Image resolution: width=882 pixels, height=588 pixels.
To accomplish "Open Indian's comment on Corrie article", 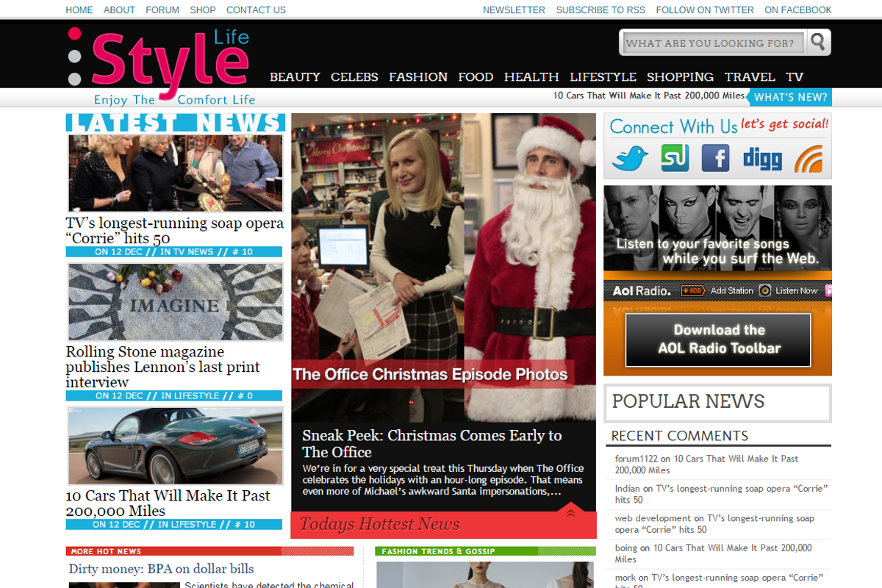I will tap(721, 493).
